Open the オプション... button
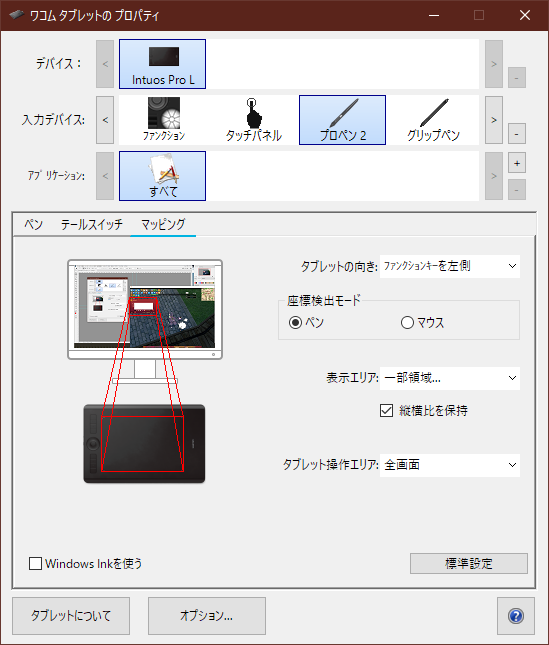Screen dimensions: 549x645 pyautogui.click(x=207, y=616)
